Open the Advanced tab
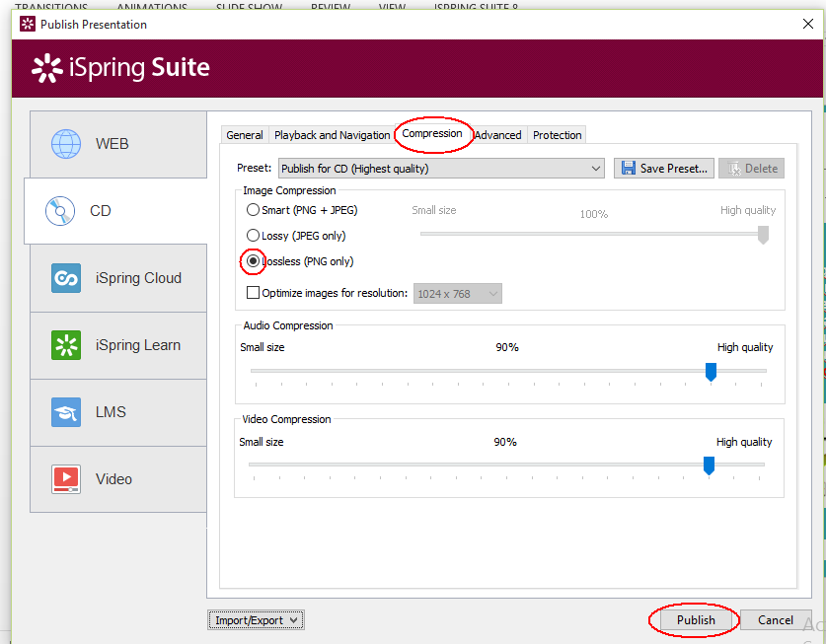Screen dimensions: 826x644 click(x=497, y=135)
